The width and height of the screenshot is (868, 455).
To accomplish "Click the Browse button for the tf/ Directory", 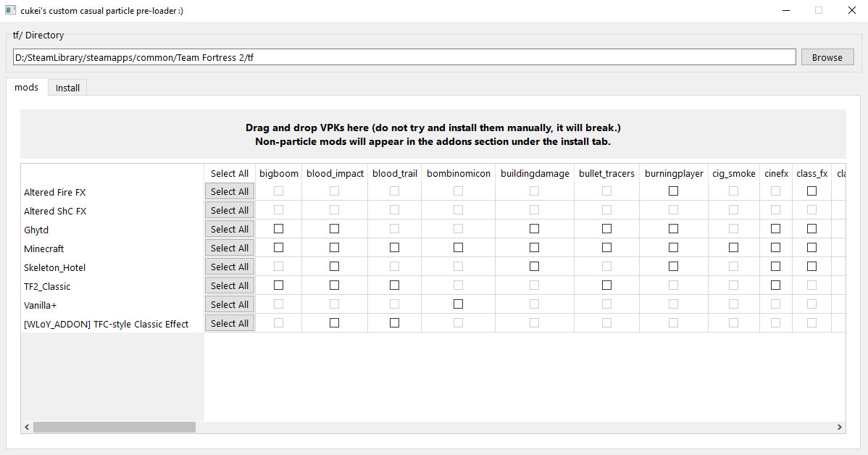I will (827, 57).
